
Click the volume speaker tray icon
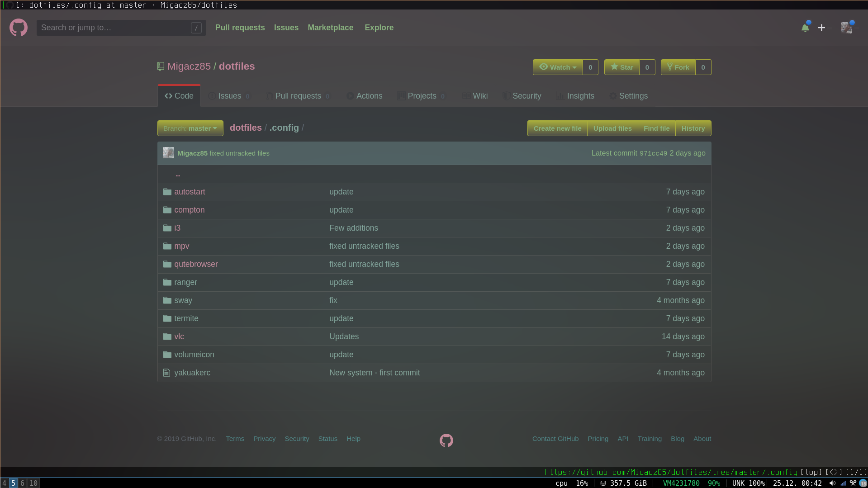(832, 483)
